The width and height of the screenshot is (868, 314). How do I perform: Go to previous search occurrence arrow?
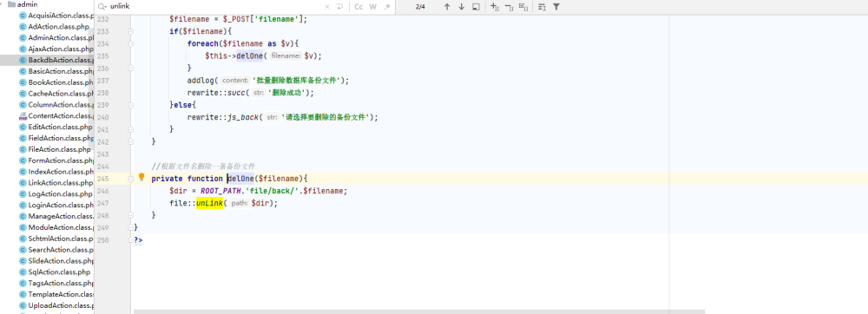[x=447, y=7]
